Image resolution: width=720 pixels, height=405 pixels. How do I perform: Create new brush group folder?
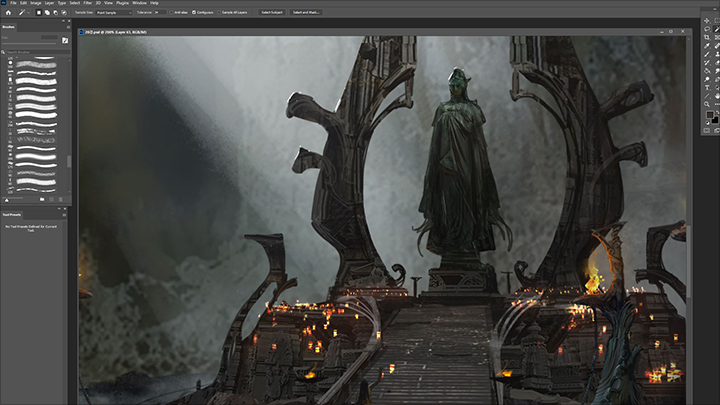coord(42,199)
